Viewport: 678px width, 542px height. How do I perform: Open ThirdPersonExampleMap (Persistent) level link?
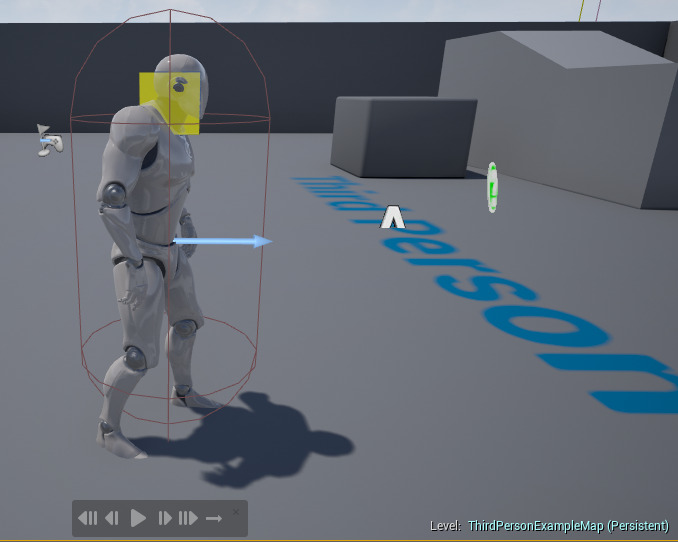(569, 526)
